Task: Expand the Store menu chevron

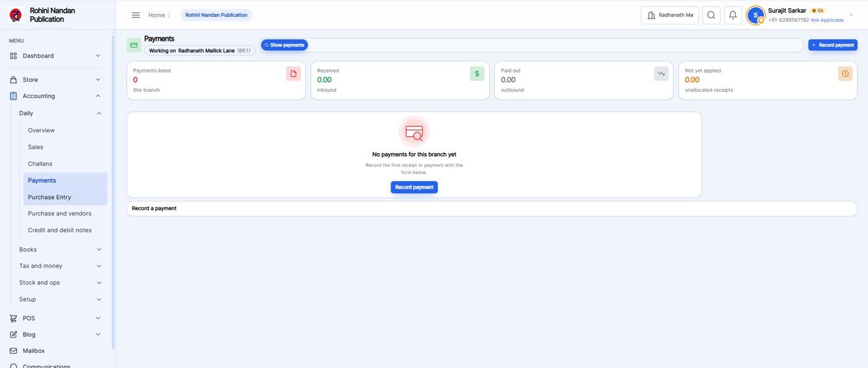Action: [x=98, y=80]
